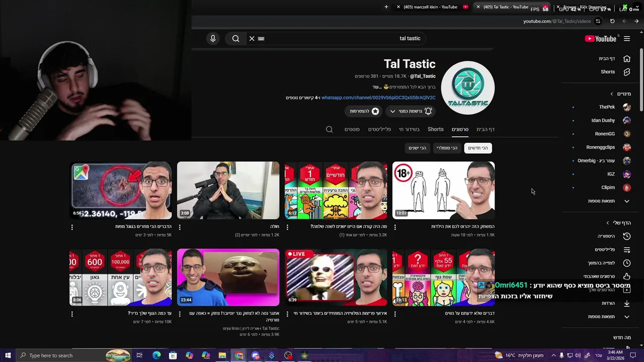Open the 18+ המשחק הזה video thumbnail
Image resolution: width=644 pixels, height=362 pixels.
443,191
